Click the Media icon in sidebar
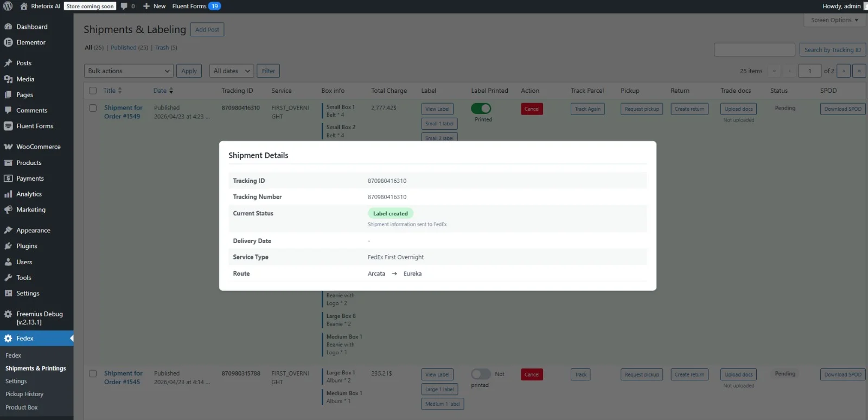 pyautogui.click(x=8, y=79)
